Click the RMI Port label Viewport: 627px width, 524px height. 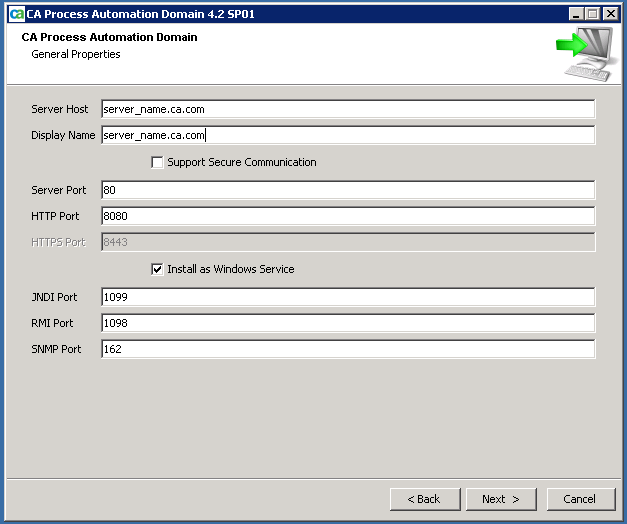pyautogui.click(x=52, y=323)
